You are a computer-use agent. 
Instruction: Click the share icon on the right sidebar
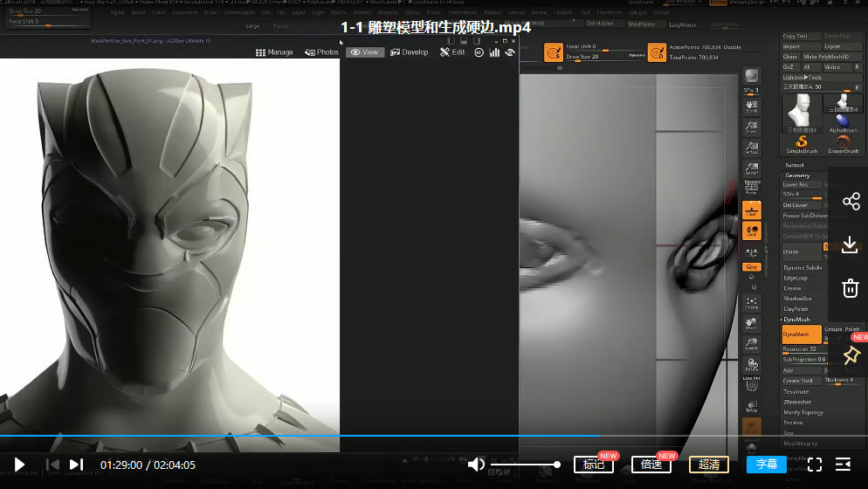(x=851, y=202)
